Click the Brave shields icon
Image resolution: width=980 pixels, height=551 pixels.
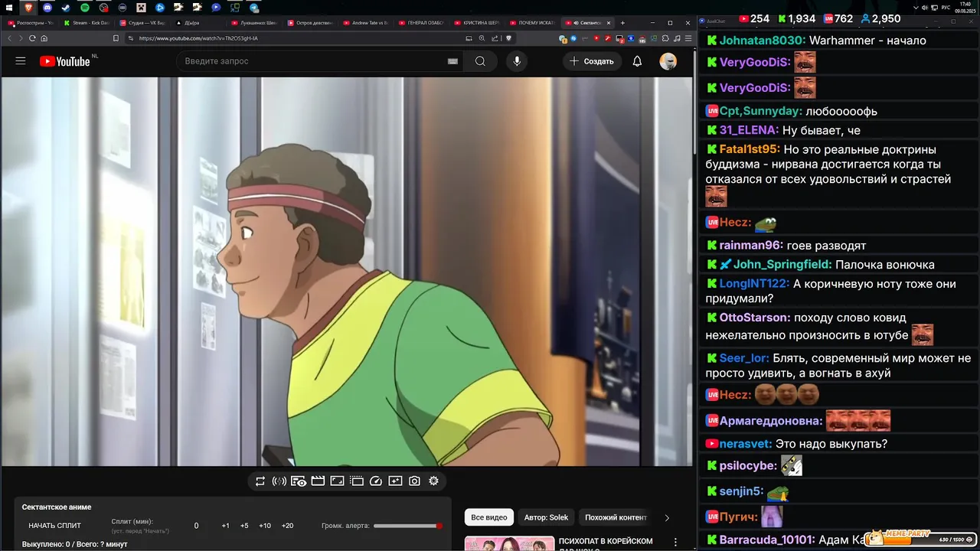pos(508,38)
